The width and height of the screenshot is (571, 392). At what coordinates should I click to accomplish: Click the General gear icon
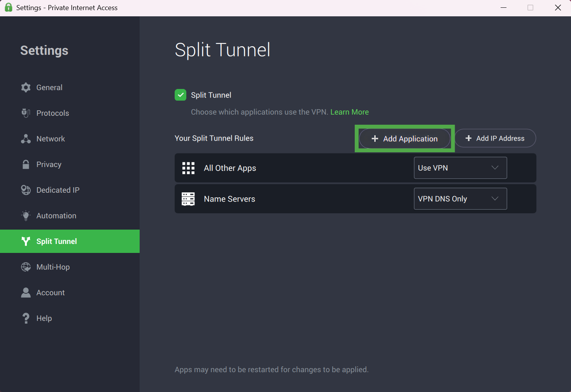coord(26,87)
